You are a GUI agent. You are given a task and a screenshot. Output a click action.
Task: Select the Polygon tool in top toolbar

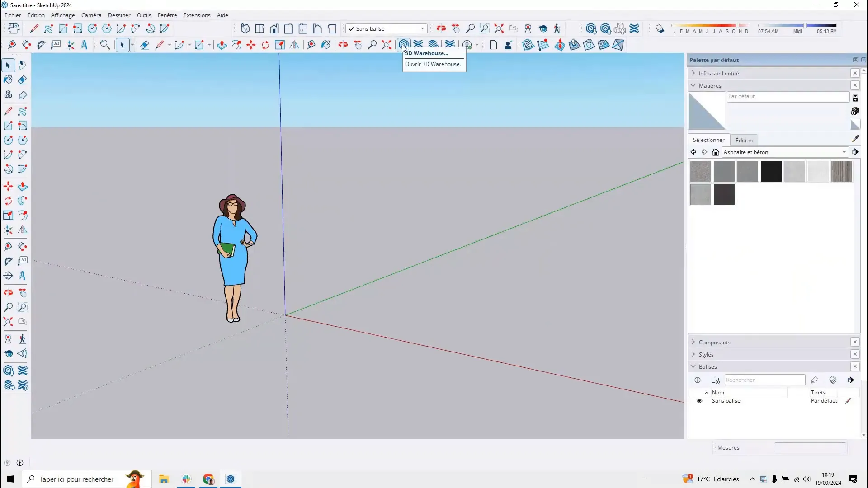coord(107,28)
